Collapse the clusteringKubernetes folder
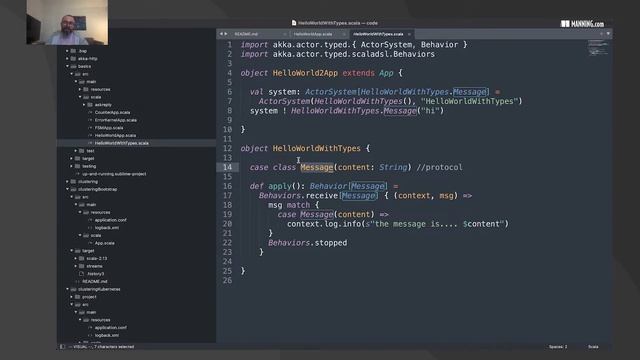The height and width of the screenshot is (360, 640). (67, 289)
